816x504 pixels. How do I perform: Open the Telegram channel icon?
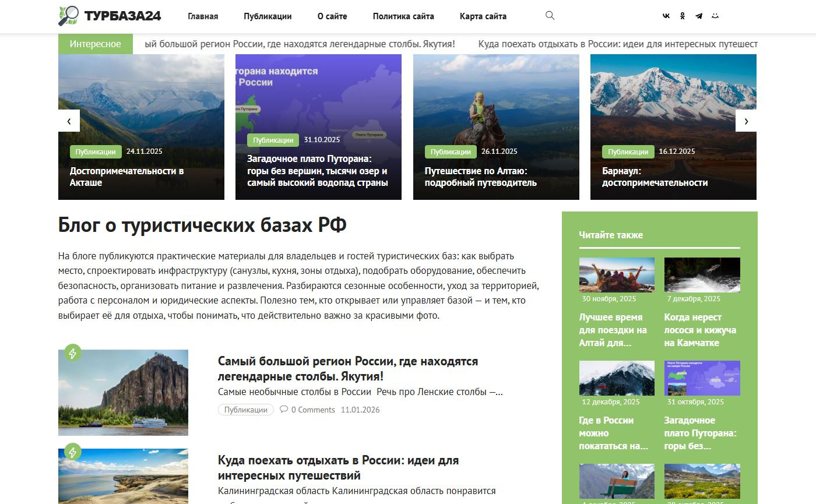coord(699,16)
